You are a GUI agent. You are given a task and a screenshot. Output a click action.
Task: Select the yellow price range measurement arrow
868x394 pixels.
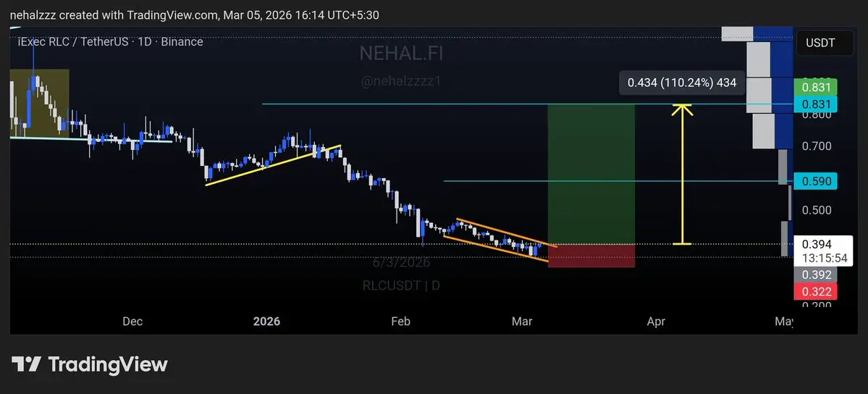pyautogui.click(x=682, y=174)
